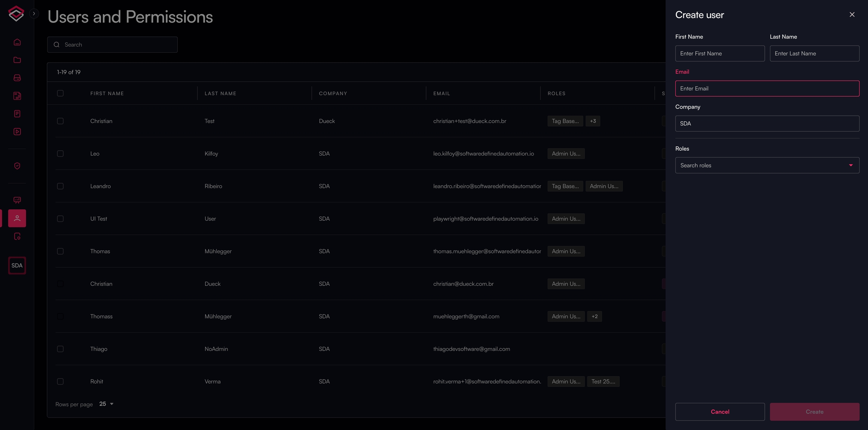The width and height of the screenshot is (868, 430).
Task: Click the storage drive sidebar icon
Action: (17, 78)
